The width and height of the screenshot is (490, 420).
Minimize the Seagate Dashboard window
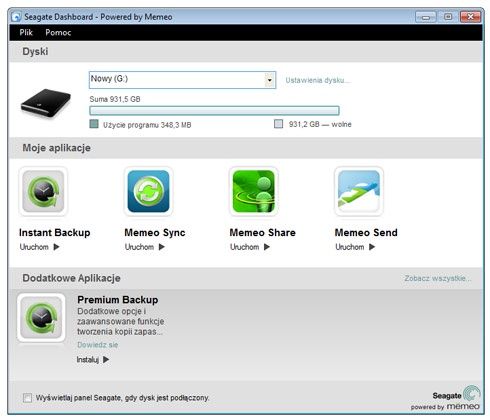pos(426,17)
